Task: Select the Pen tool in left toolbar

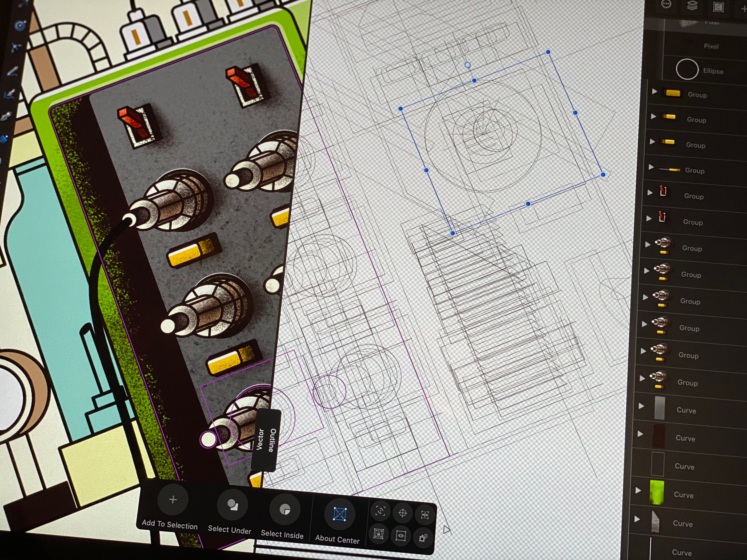Action: coord(6,116)
